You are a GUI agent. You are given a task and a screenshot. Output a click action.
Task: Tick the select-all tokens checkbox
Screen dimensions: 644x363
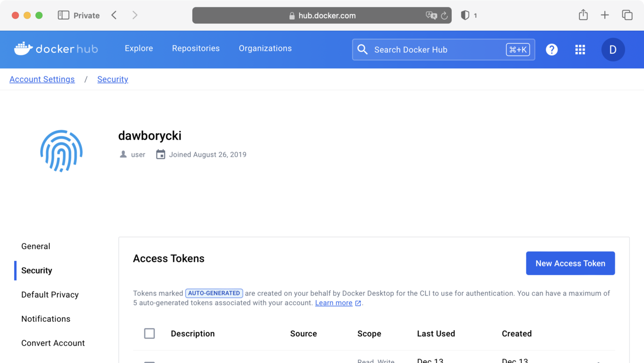click(x=149, y=333)
